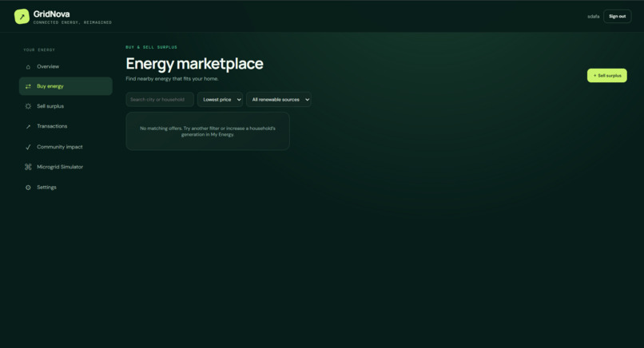Image resolution: width=644 pixels, height=348 pixels.
Task: Click 'Find nearby energy that fits your home' text
Action: 172,79
